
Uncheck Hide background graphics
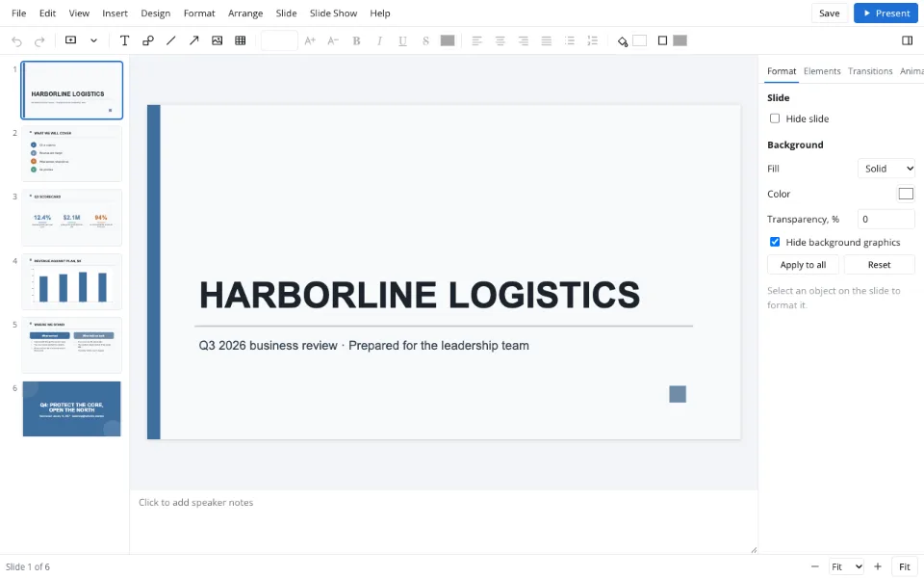tap(775, 242)
